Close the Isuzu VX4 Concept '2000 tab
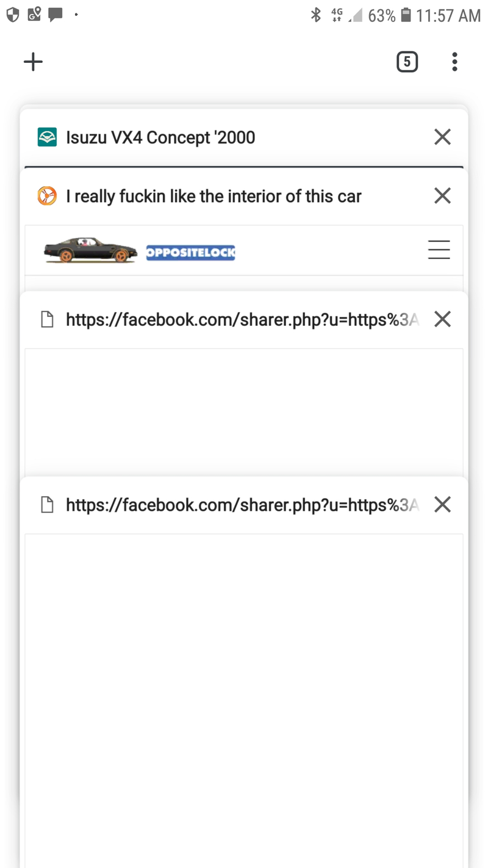Viewport: 488px width, 868px height. (442, 137)
